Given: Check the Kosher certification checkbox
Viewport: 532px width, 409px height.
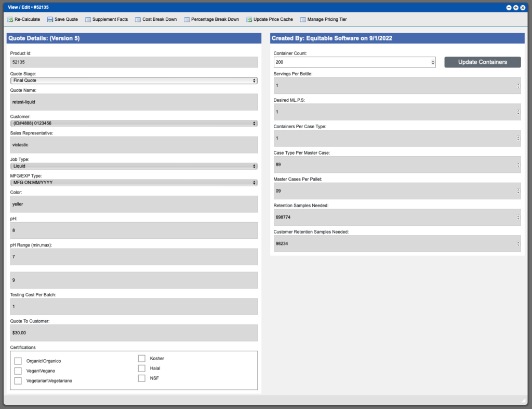Looking at the screenshot, I should coord(142,358).
